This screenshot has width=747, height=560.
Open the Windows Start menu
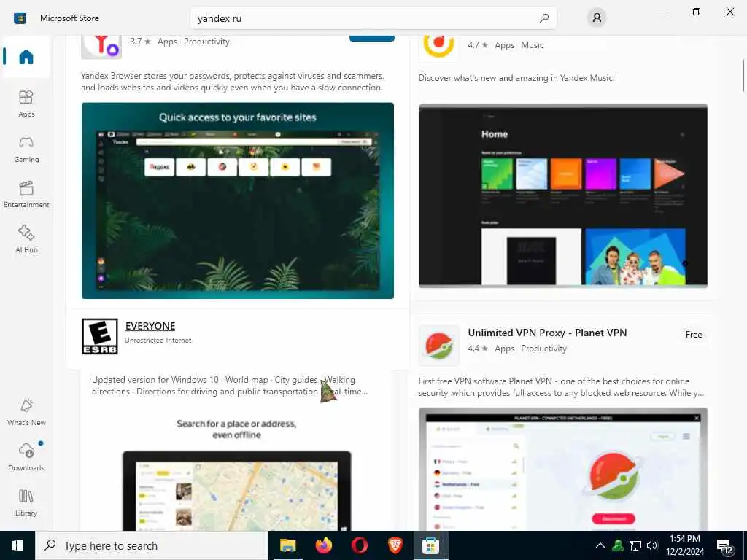click(x=18, y=545)
